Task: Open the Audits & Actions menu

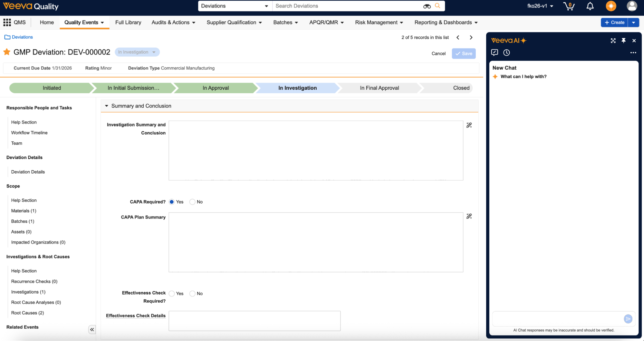Action: [173, 22]
